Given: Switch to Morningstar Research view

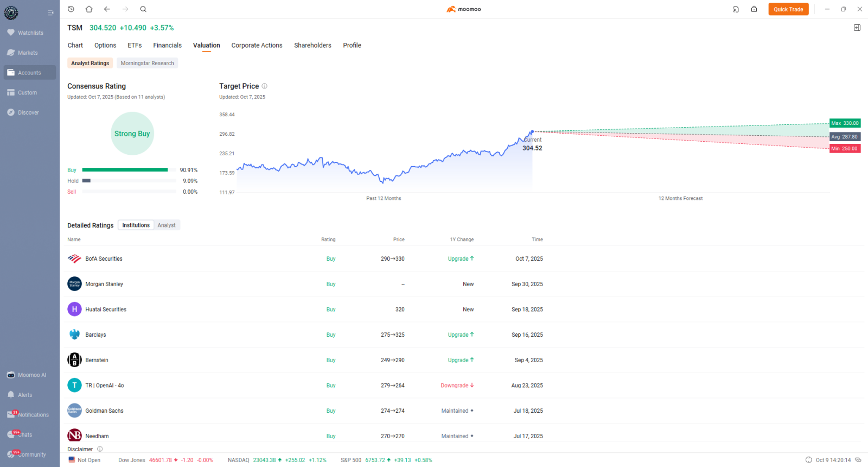Looking at the screenshot, I should click(147, 64).
